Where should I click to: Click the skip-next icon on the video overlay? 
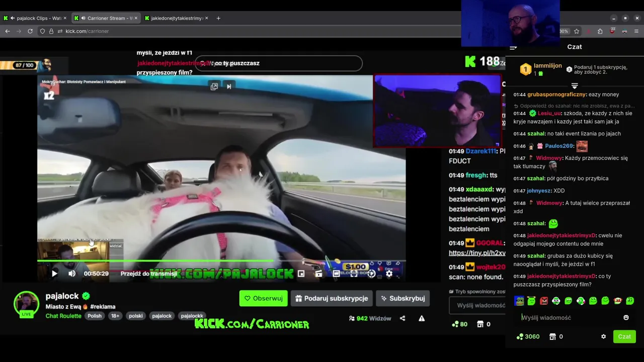point(229,86)
